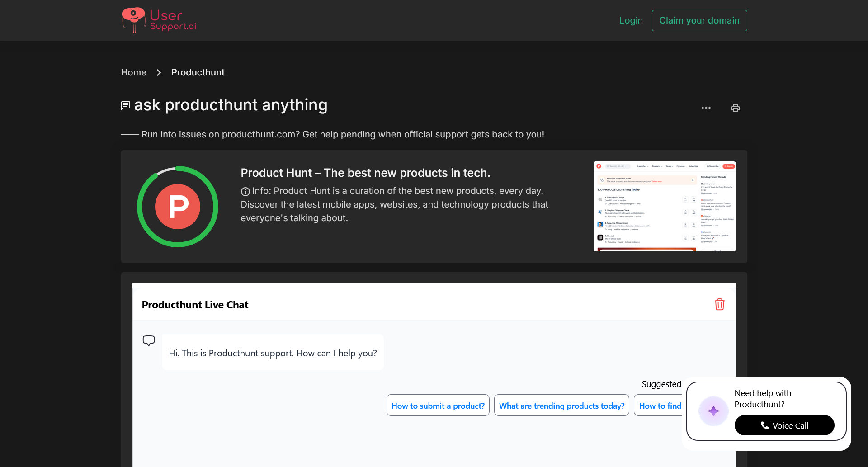Click the 'Suggested' label
The width and height of the screenshot is (868, 467).
(661, 384)
